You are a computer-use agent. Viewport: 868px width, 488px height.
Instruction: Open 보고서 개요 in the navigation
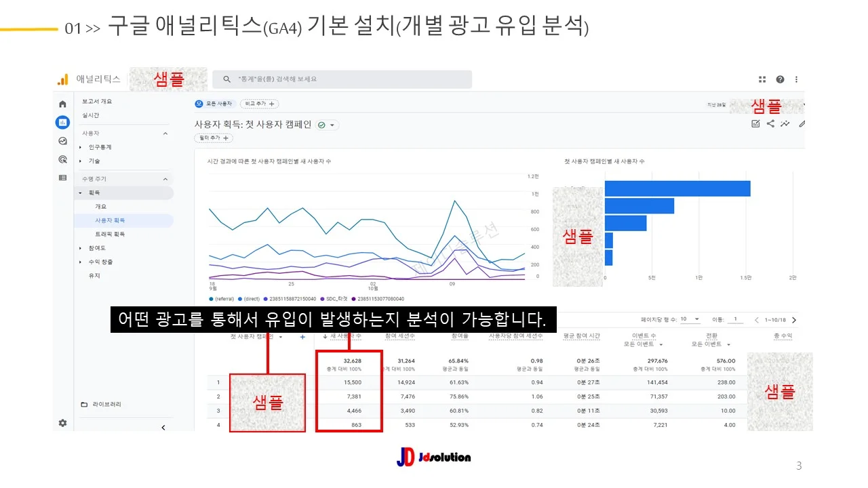(97, 101)
